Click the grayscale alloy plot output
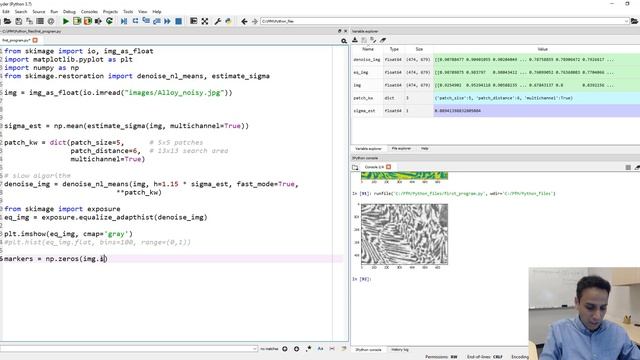Image resolution: width=640 pixels, height=360 pixels. pos(404,234)
